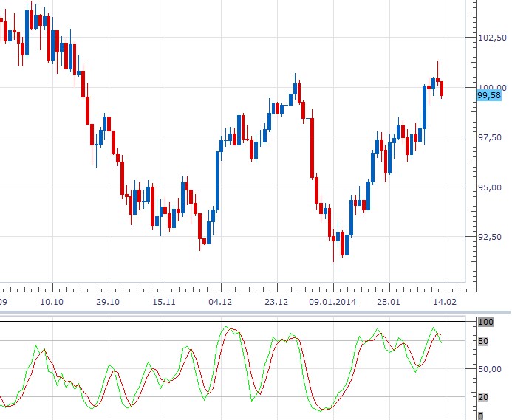This screenshot has height=420, width=512.
Task: Select the 14.02 date label
Action: [x=445, y=302]
